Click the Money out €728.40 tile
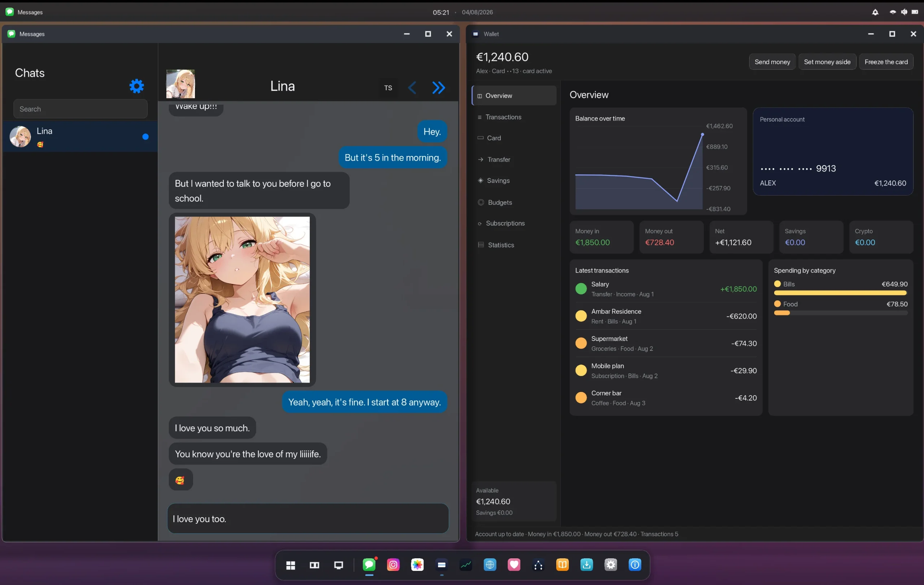The image size is (924, 585). (671, 237)
